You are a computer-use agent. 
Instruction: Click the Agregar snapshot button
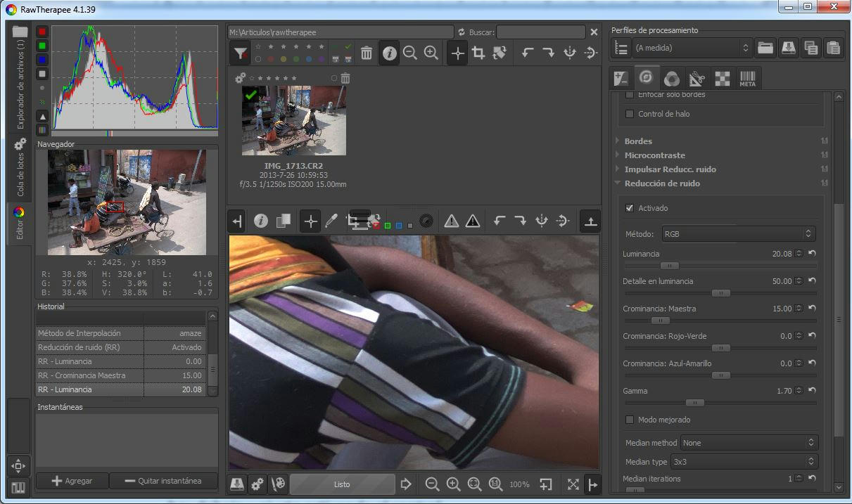tap(72, 481)
